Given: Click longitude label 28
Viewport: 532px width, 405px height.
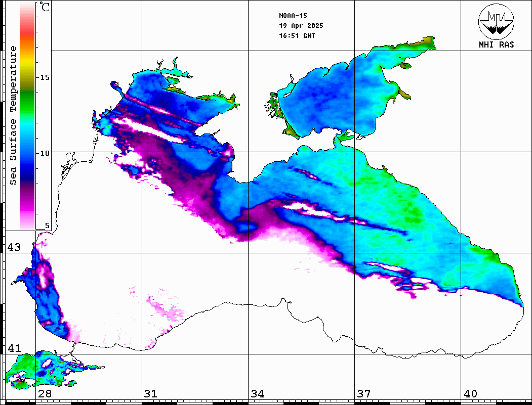Looking at the screenshot, I should coord(45,394).
